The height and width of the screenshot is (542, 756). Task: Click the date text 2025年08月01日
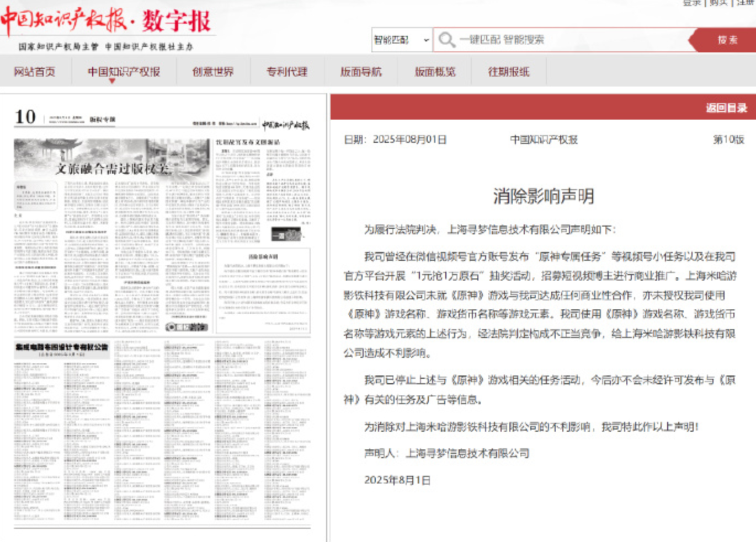[409, 139]
